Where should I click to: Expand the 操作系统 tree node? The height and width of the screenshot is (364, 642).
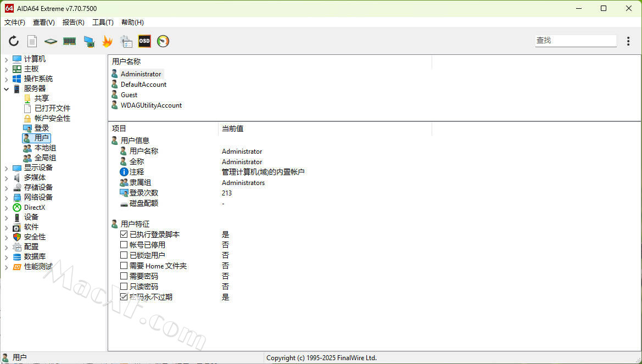[6, 79]
